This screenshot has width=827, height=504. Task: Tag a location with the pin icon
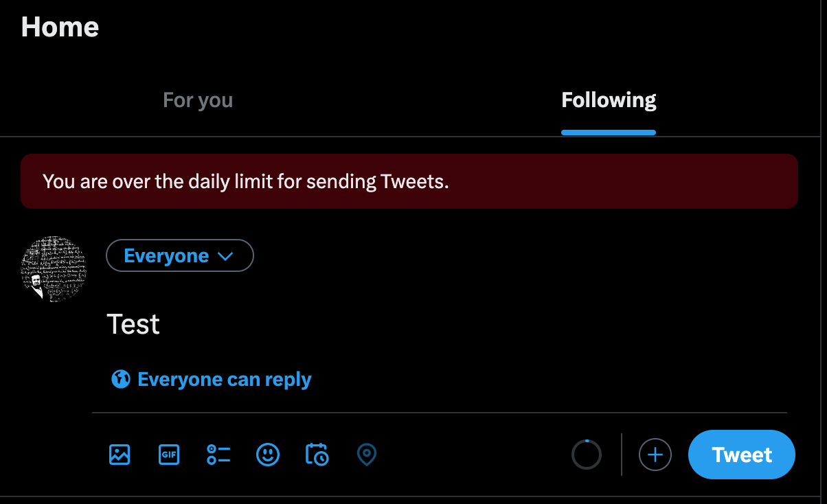(x=367, y=455)
